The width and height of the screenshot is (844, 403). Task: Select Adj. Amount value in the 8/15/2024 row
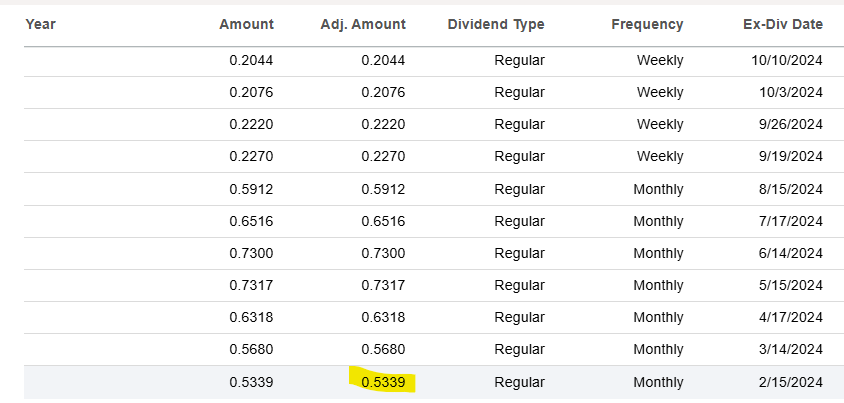click(383, 189)
